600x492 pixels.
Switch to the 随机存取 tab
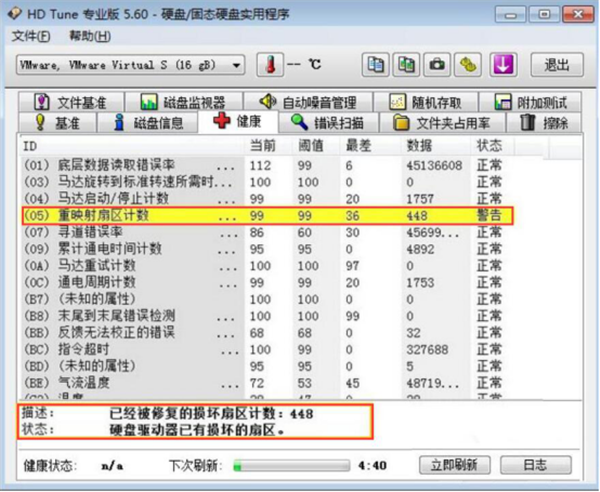click(x=426, y=102)
